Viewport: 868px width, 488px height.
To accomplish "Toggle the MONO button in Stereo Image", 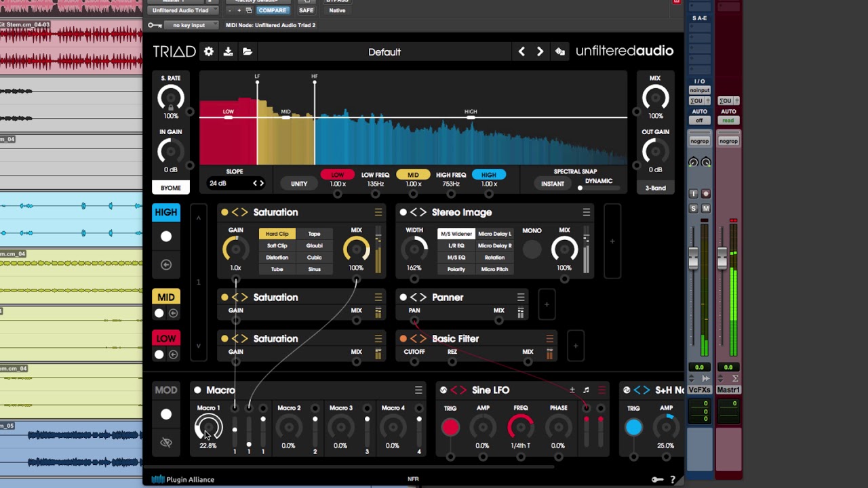I will tap(532, 249).
